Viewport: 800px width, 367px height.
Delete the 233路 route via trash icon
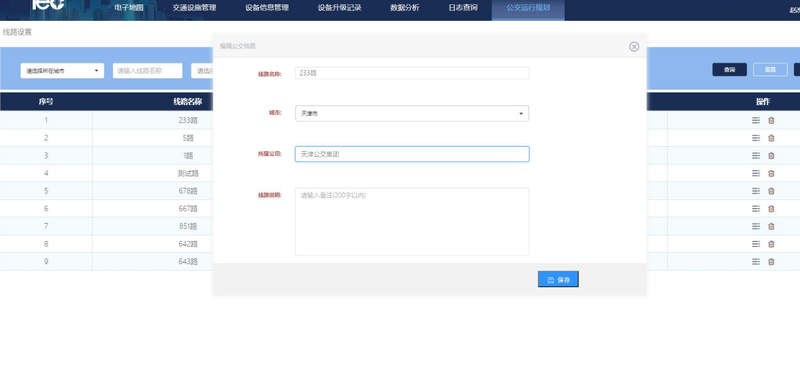click(x=771, y=120)
